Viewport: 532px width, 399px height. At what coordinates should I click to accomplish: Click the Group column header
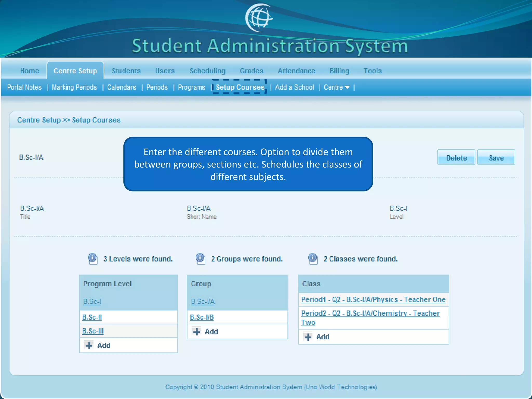201,284
